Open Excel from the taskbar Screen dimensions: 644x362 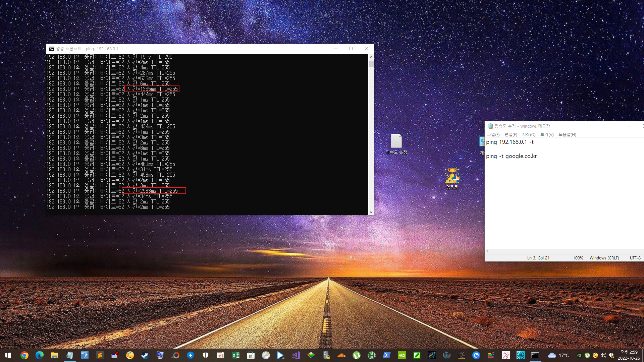[235, 355]
